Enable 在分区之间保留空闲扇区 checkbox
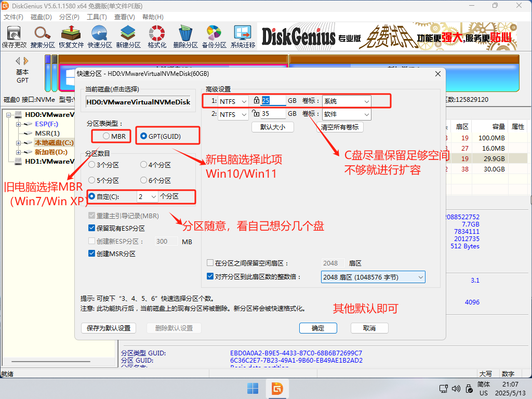Screen dimensions: 532x399 [210, 263]
